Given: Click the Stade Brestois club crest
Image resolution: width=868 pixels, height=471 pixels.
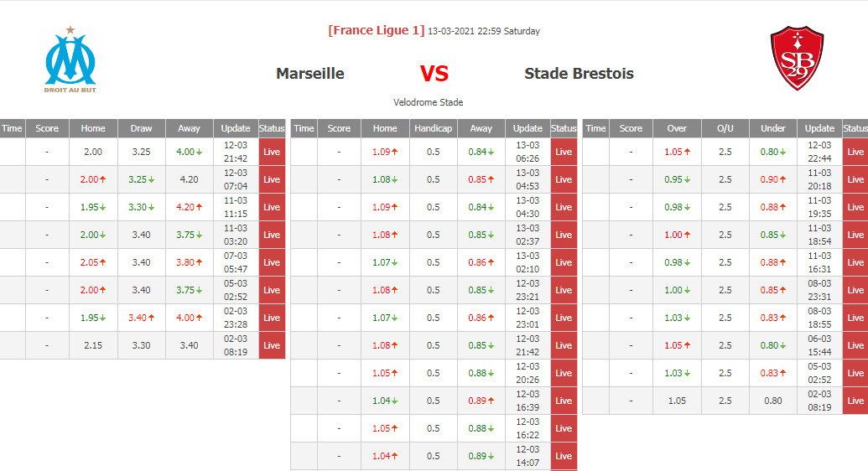Looking at the screenshot, I should coord(797,59).
